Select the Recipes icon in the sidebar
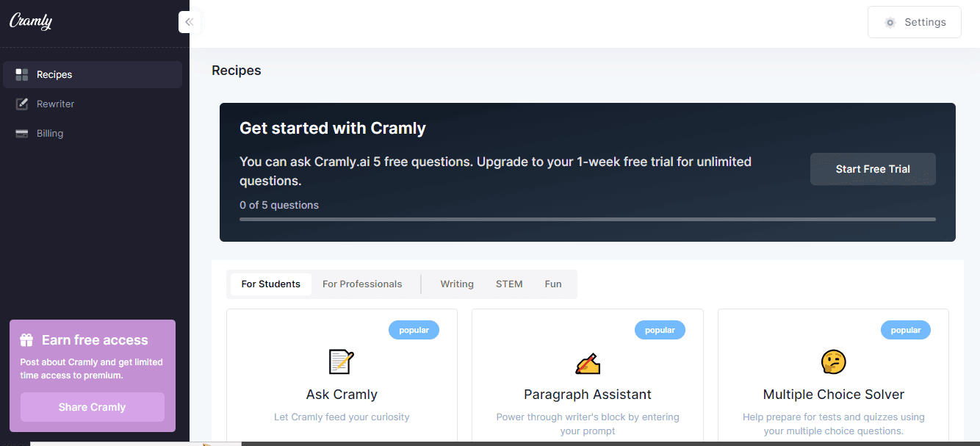 [x=23, y=74]
